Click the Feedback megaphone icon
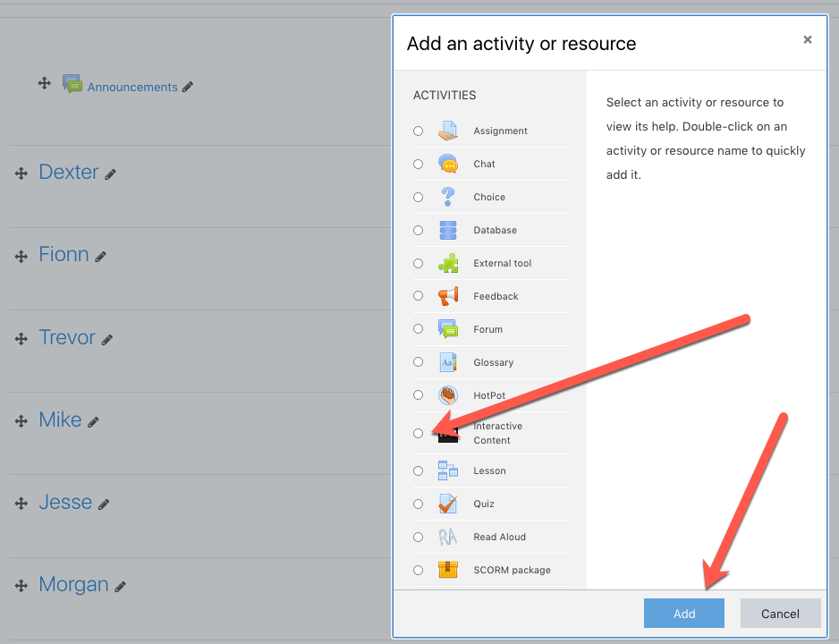This screenshot has width=839, height=644. tap(448, 296)
